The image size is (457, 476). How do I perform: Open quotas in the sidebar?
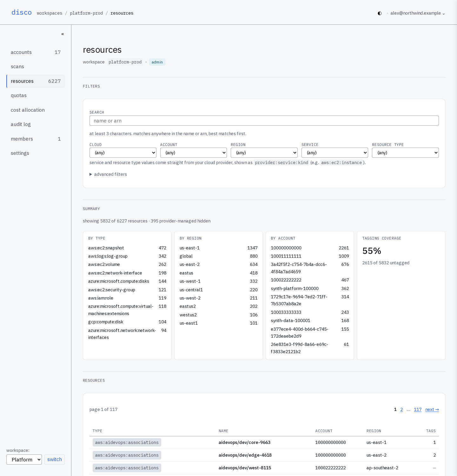pyautogui.click(x=36, y=96)
